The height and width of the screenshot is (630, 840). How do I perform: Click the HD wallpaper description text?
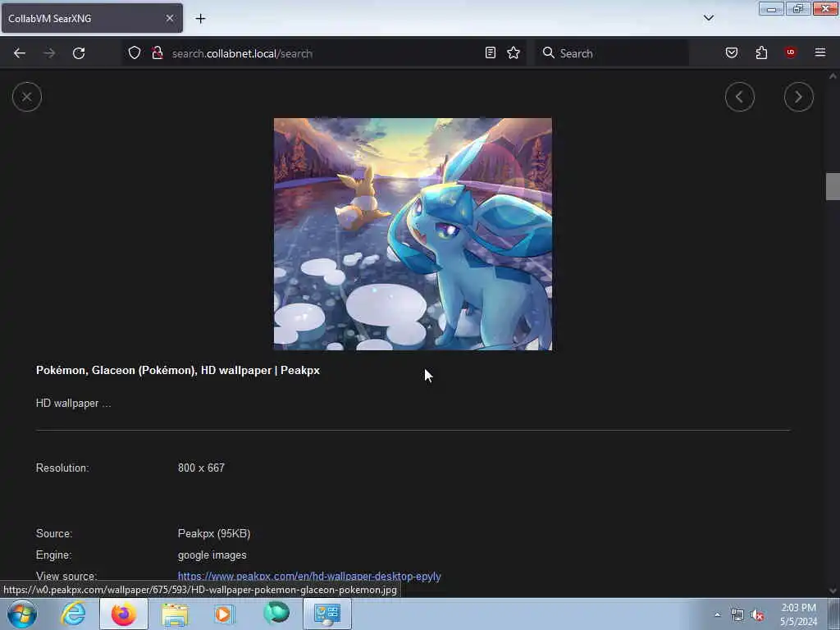pos(73,403)
